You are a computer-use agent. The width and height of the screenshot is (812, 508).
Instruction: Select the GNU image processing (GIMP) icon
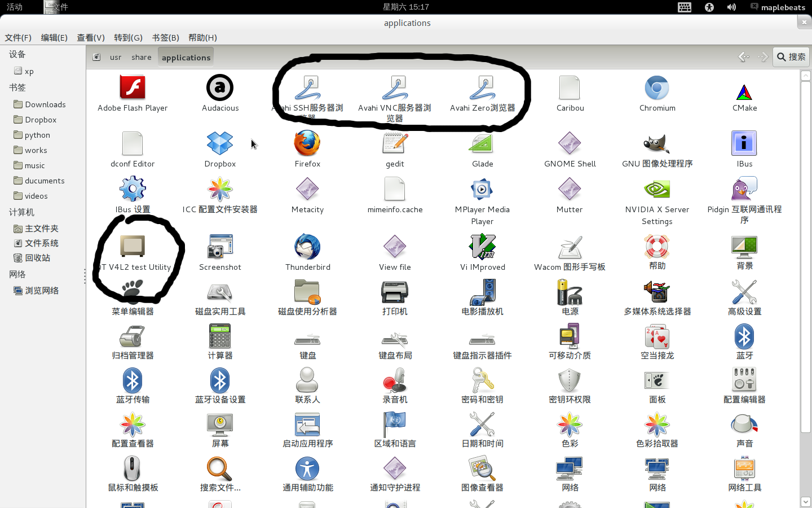tap(657, 143)
